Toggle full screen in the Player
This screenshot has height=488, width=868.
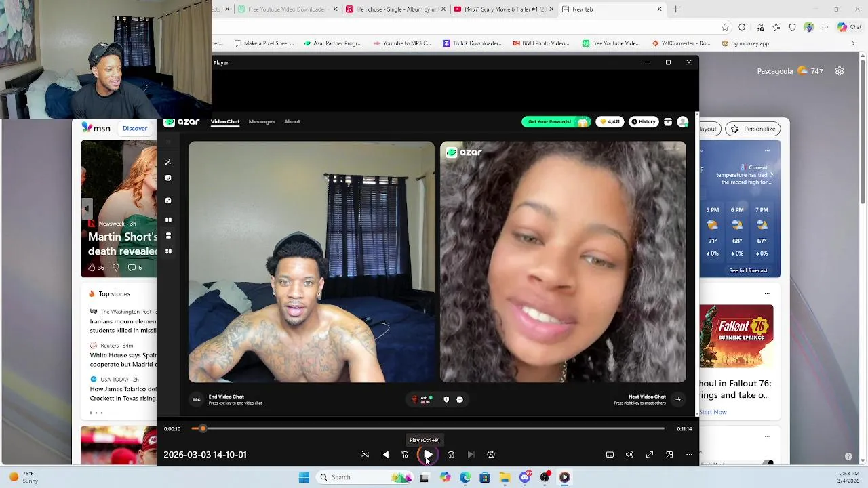point(650,455)
